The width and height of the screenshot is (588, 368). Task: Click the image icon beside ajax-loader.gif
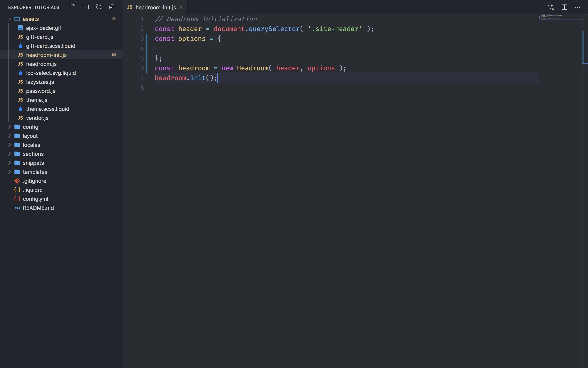pyautogui.click(x=20, y=28)
